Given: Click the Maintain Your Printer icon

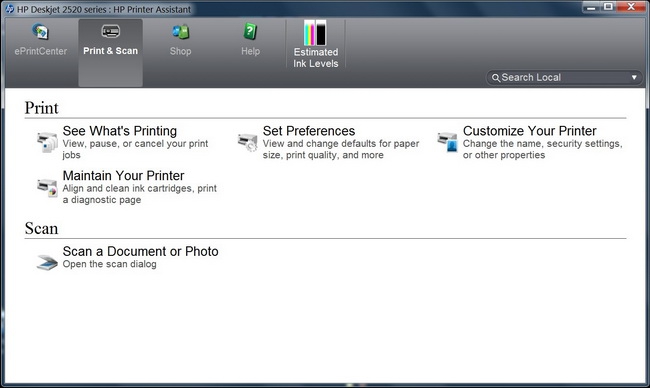Looking at the screenshot, I should (x=47, y=187).
